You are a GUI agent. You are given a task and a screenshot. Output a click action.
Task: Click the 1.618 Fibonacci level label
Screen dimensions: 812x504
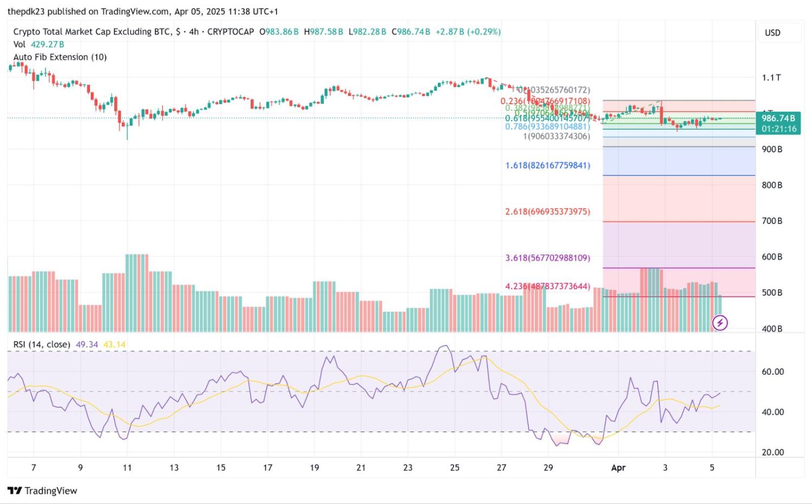pos(547,165)
